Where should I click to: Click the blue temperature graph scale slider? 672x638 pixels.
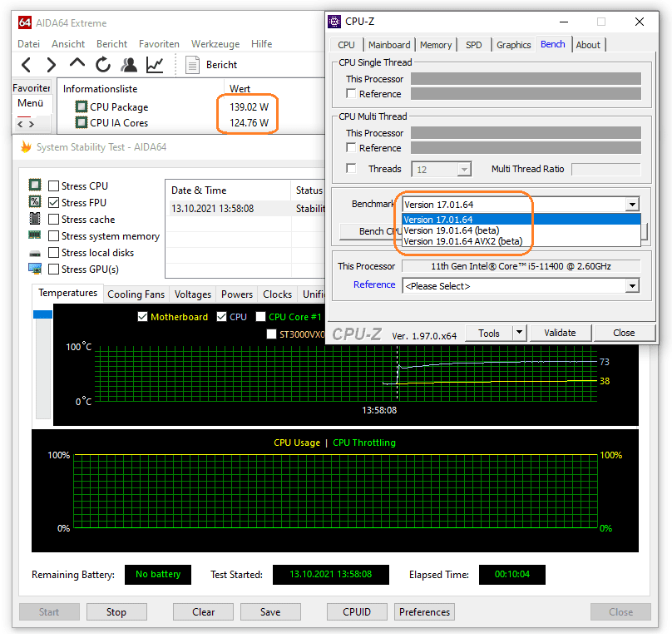coord(43,314)
